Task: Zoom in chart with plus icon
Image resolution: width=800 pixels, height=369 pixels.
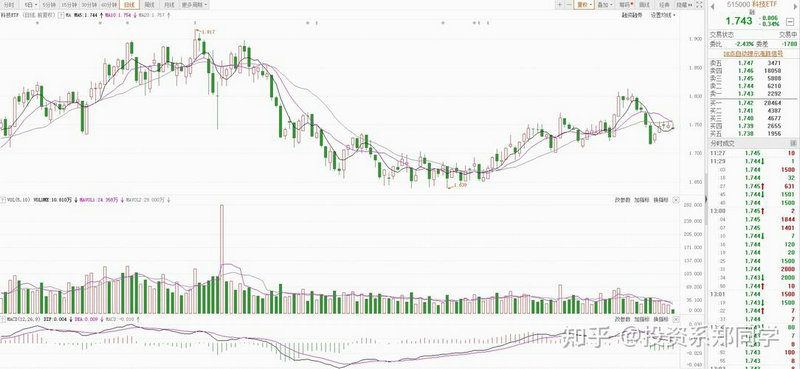Action: click(560, 5)
